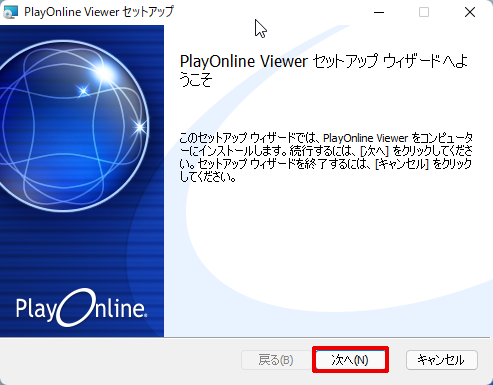Click the heading 'PlayOnline Viewer セットアップ ウィザードへようこそ'
The height and width of the screenshot is (385, 493).
click(323, 70)
